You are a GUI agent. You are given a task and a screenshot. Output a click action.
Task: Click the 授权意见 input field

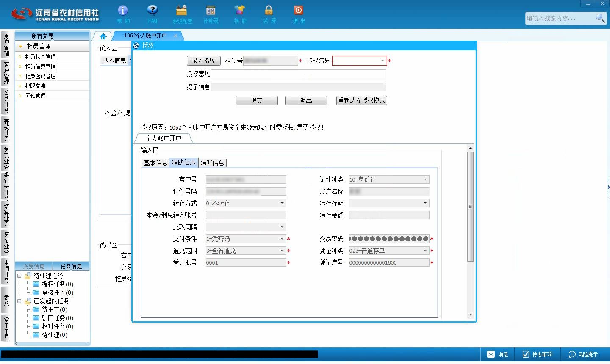point(299,74)
